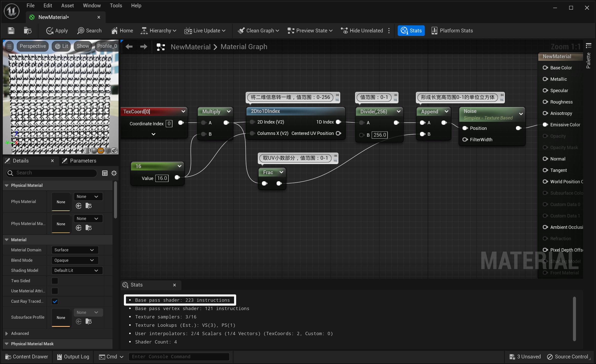Click the Stats panel vertical scrollbar
Screen dimensions: 596x364
(x=574, y=318)
